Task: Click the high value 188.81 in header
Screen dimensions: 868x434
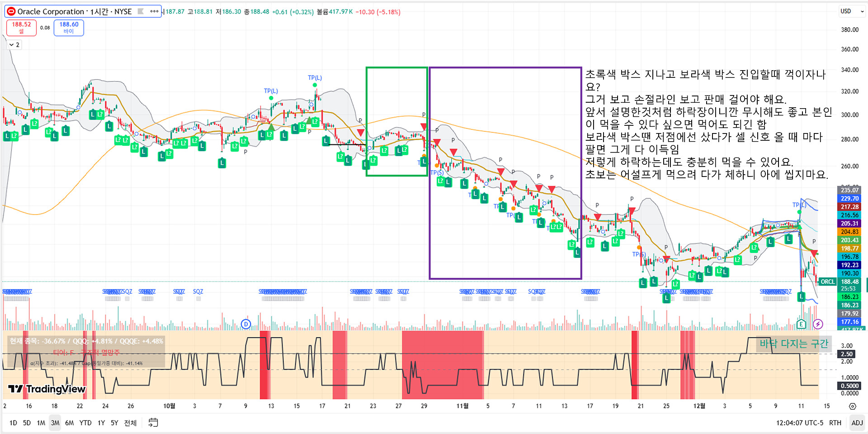Action: [x=203, y=12]
